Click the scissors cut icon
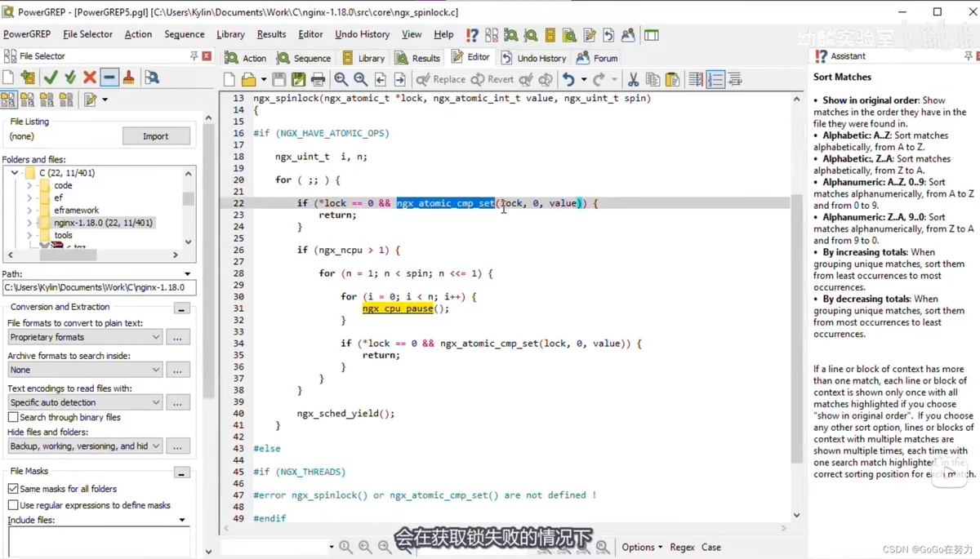The image size is (980, 559). click(633, 79)
